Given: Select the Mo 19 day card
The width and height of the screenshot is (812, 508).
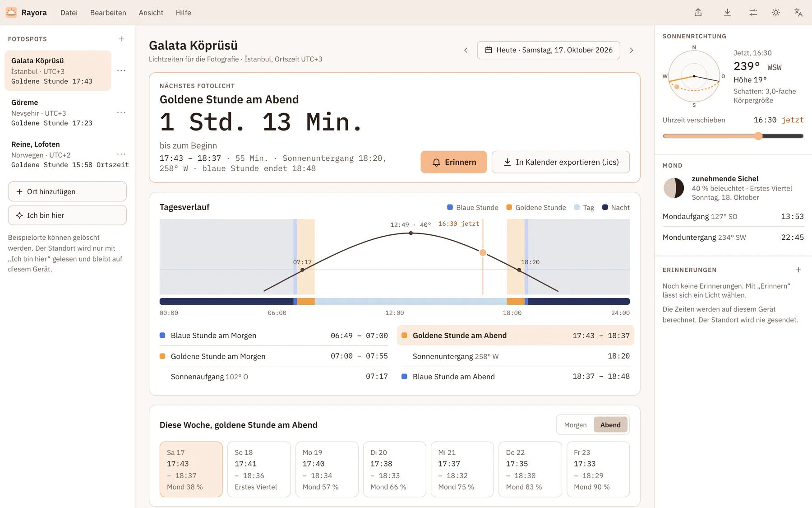Looking at the screenshot, I should 327,470.
